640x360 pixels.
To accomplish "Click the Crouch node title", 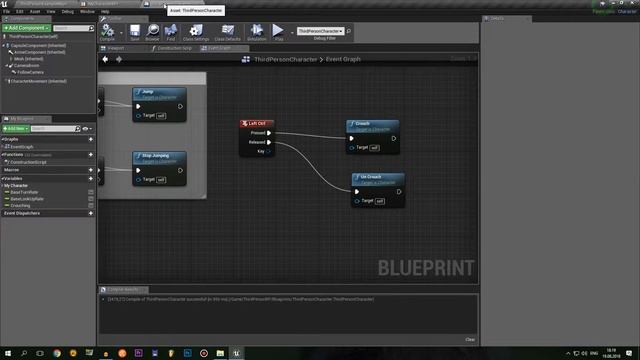I will (362, 123).
